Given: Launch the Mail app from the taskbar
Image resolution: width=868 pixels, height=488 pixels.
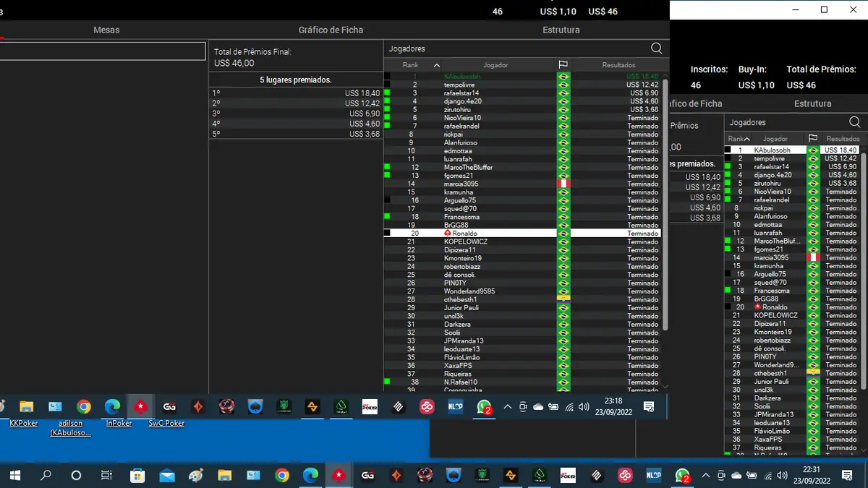Looking at the screenshot, I should (x=167, y=476).
